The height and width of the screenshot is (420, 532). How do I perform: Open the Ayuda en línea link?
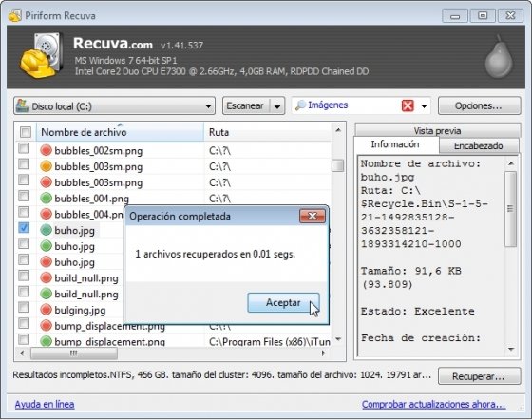point(45,404)
